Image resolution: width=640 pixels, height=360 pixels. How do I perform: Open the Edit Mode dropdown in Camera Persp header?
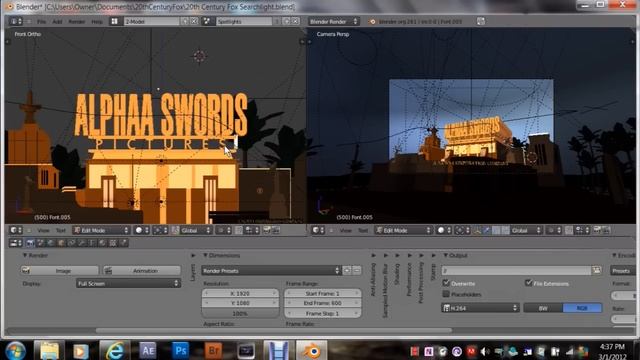pyautogui.click(x=403, y=230)
